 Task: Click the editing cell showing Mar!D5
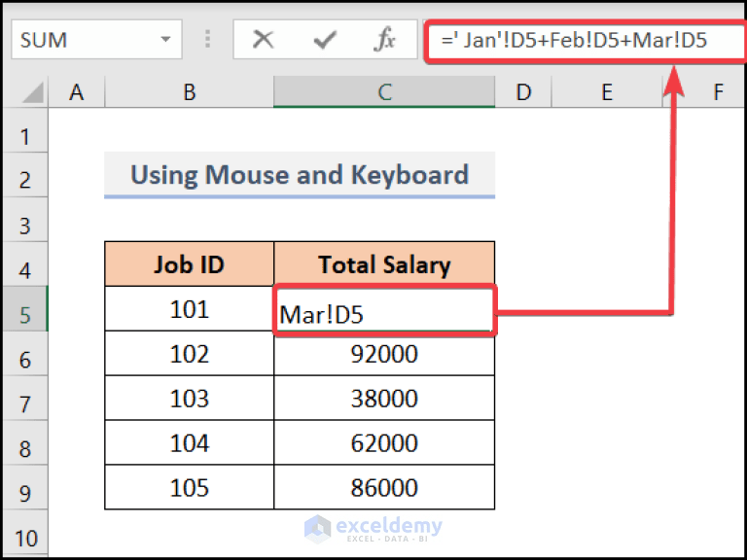click(384, 310)
